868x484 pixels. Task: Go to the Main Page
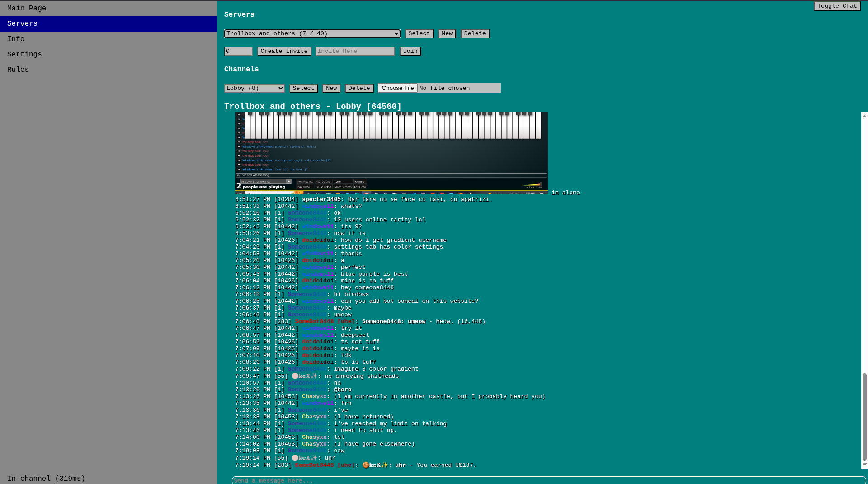coord(26,8)
